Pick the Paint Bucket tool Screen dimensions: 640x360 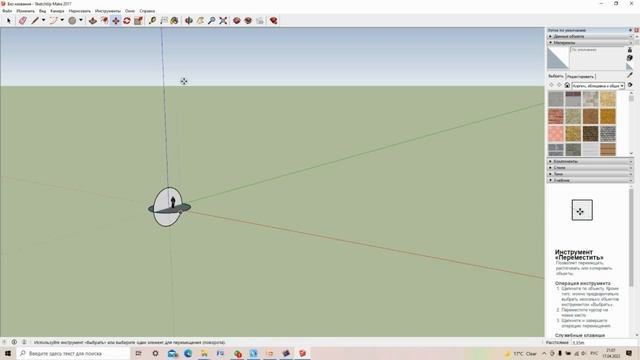point(174,20)
